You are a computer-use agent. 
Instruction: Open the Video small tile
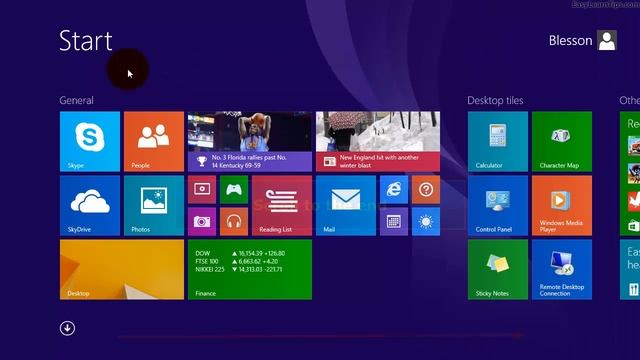(202, 189)
